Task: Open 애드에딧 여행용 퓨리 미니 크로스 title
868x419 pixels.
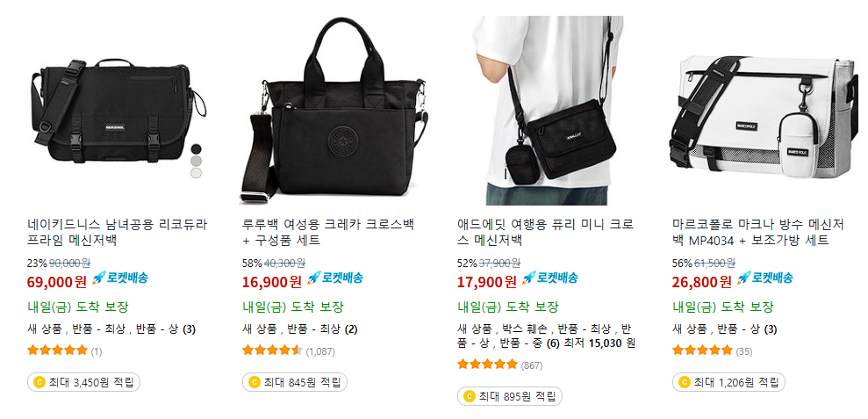Action: [546, 233]
